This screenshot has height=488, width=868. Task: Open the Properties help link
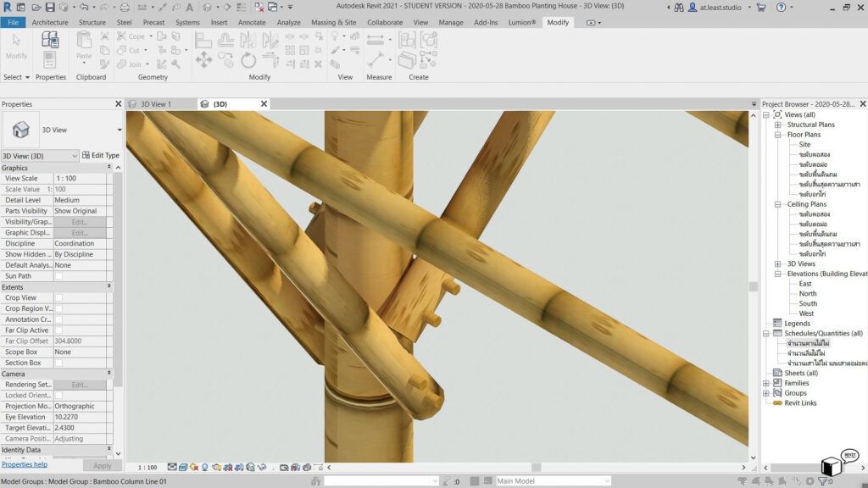point(25,465)
